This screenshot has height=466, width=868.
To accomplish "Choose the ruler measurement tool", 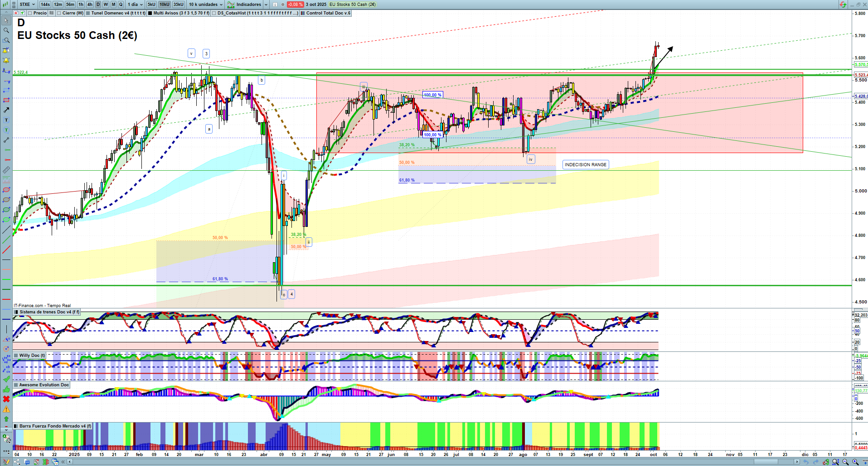I will pos(6,170).
